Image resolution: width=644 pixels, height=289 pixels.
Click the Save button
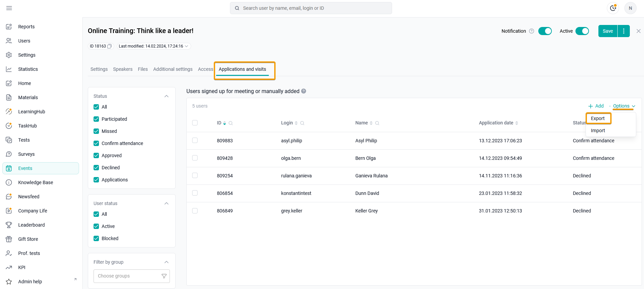coord(608,31)
